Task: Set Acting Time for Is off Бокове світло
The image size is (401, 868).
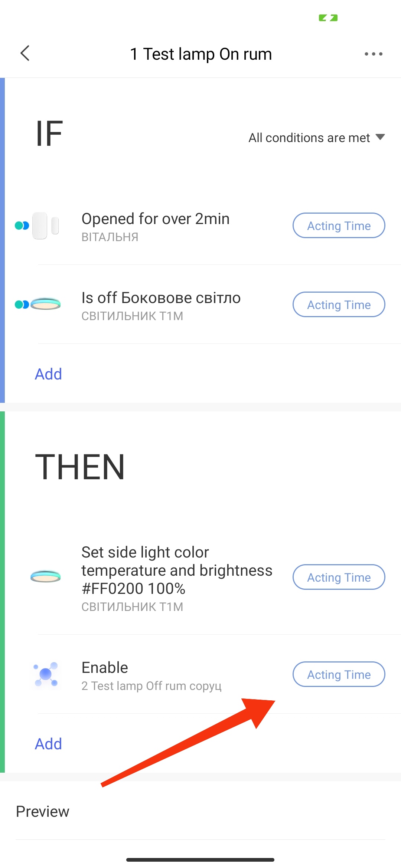Action: pyautogui.click(x=339, y=305)
